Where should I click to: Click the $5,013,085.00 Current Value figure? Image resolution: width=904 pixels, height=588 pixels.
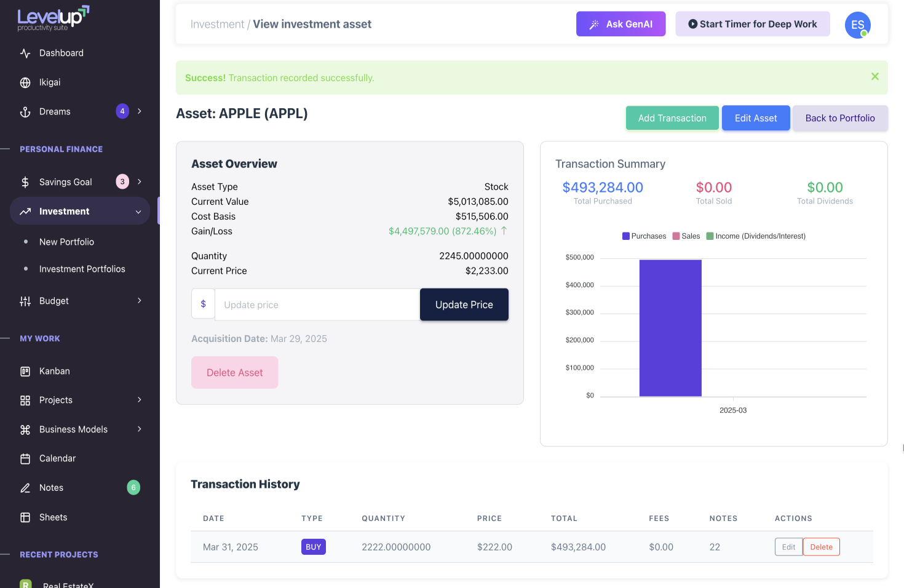[x=478, y=202]
